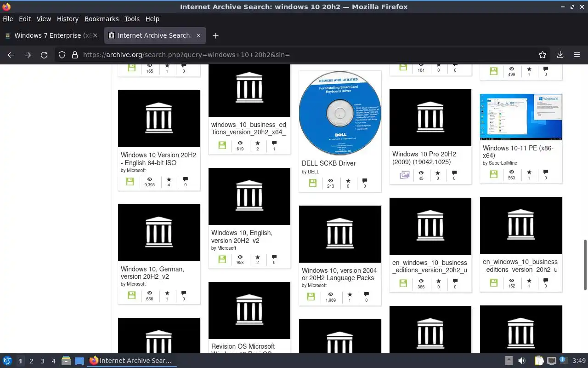Screen dimensions: 588x368
Task: Open Windows 10, German, version 20H2_v2 title
Action: pos(152,273)
